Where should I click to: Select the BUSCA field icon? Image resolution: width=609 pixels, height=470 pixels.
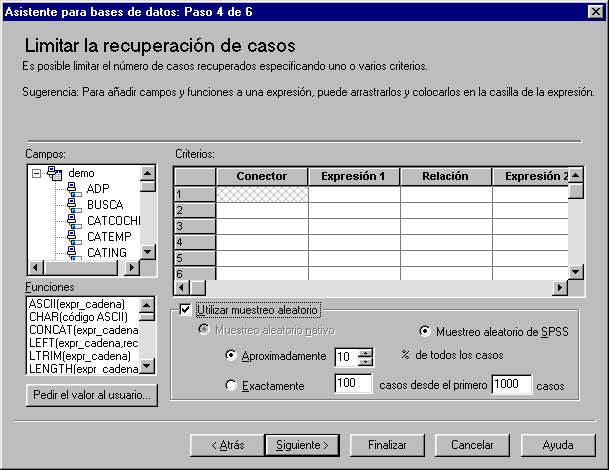74,205
